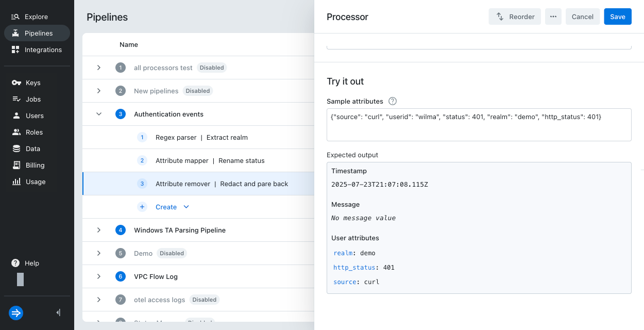Click the Jobs sidebar icon
The height and width of the screenshot is (330, 644).
coord(32,99)
